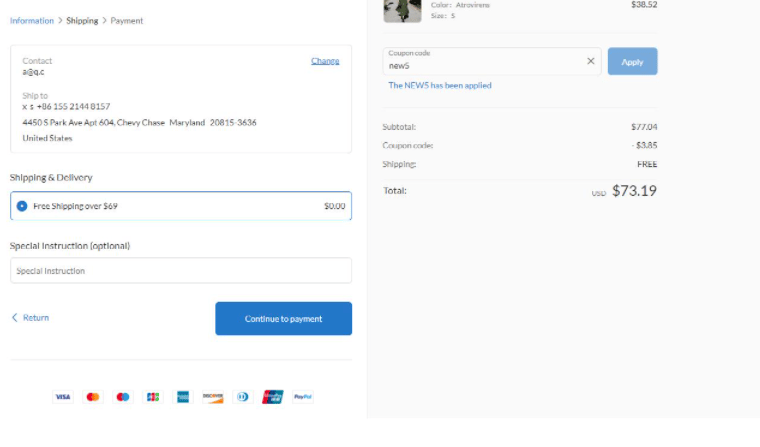Select Free Shipping over $69 option

point(22,206)
